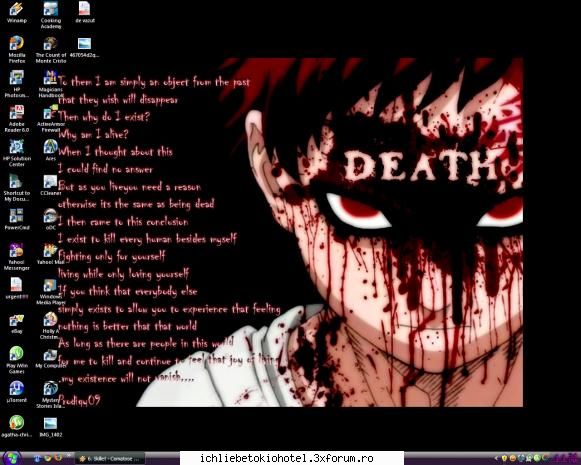This screenshot has height=465, width=581.
Task: Select the Mystery Stories Island icon
Action: (x=51, y=395)
